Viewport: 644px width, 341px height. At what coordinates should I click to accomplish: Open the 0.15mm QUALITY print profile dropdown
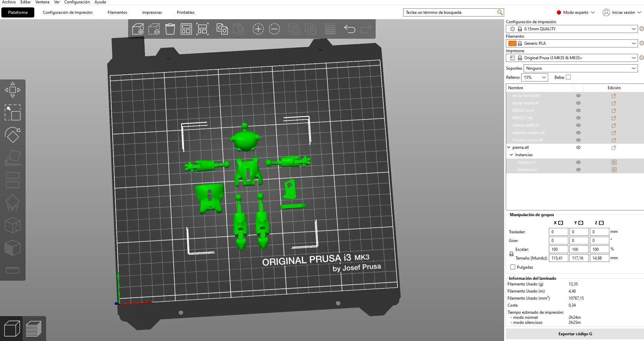click(572, 29)
